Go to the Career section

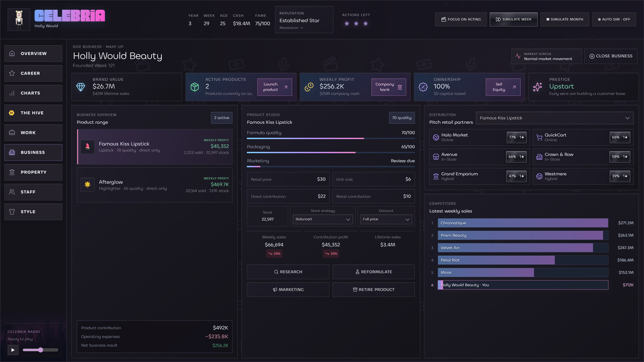pos(33,73)
